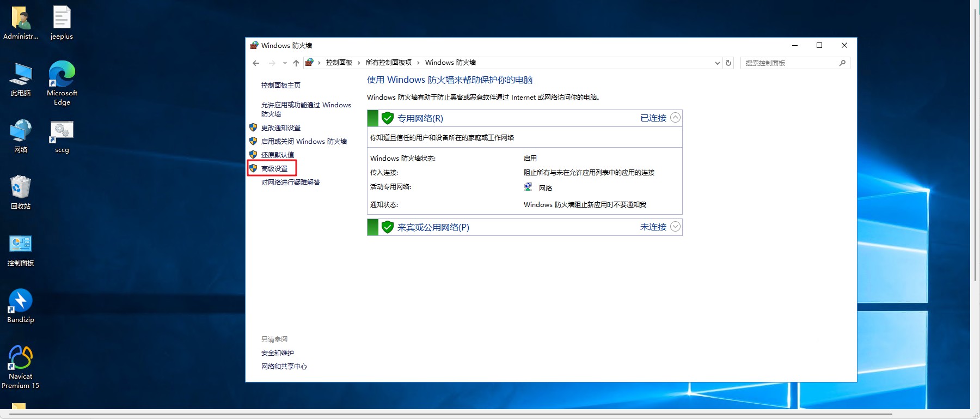The image size is (980, 419).
Task: Select the 此电脑 desktop icon
Action: pyautogui.click(x=21, y=79)
